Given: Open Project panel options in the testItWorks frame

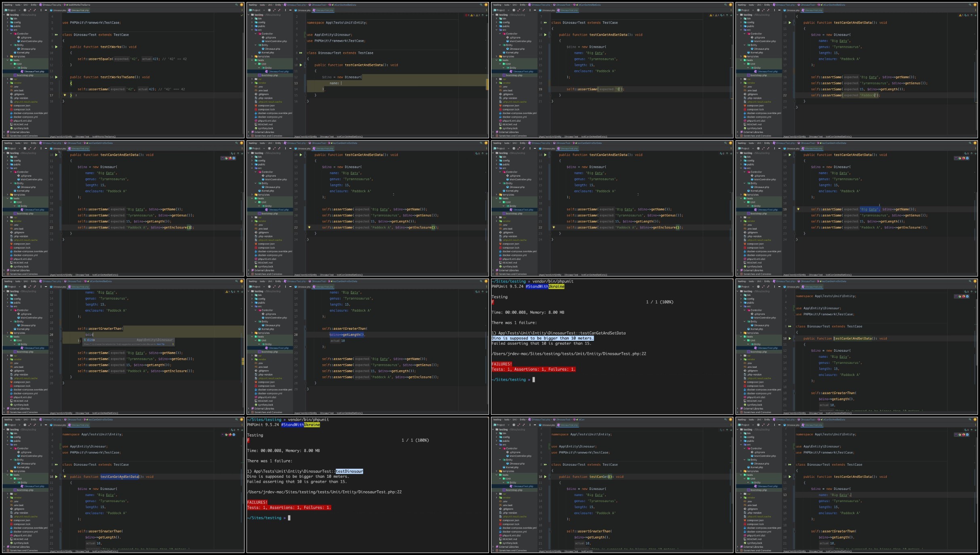Looking at the screenshot, I should point(41,10).
